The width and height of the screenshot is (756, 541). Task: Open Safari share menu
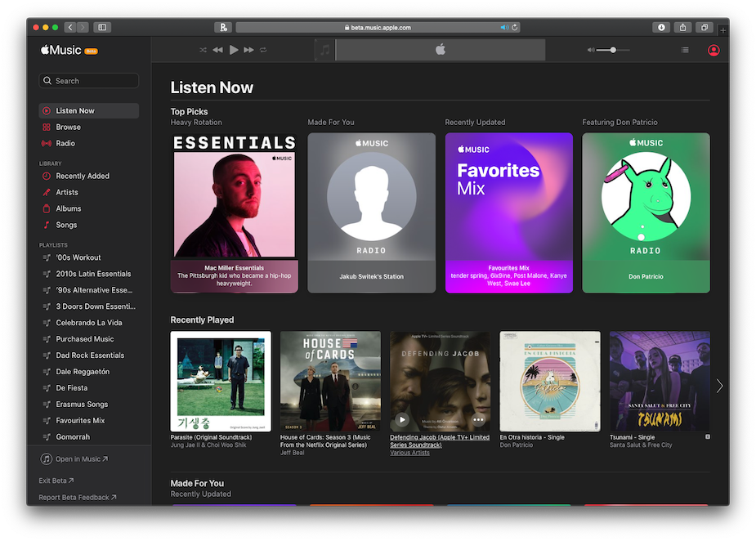(x=682, y=28)
